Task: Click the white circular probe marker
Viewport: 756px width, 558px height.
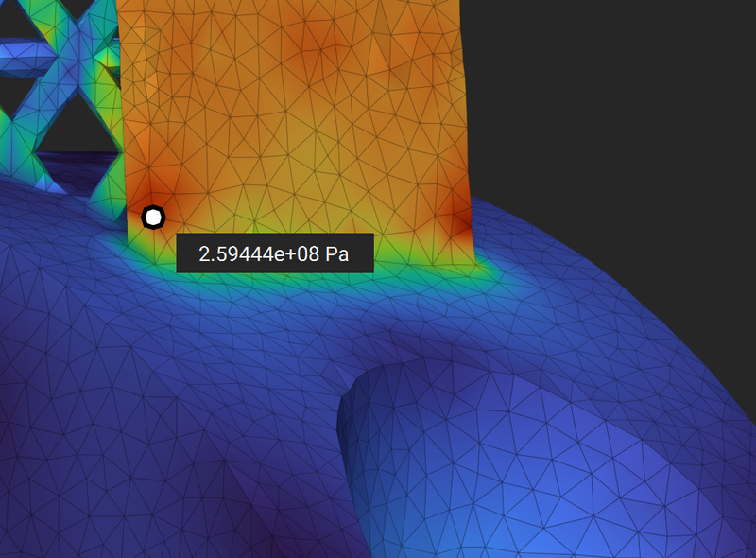Action: pos(152,218)
